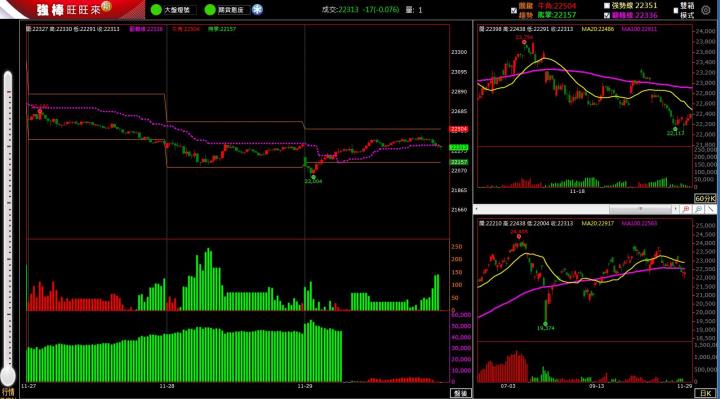Click the 整據 button below main chart
Screen dimensions: 720x399
(x=461, y=393)
